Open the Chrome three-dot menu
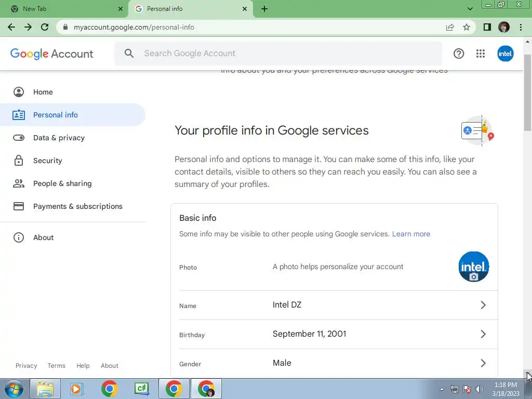Viewport: 532px width, 399px height. (x=521, y=27)
